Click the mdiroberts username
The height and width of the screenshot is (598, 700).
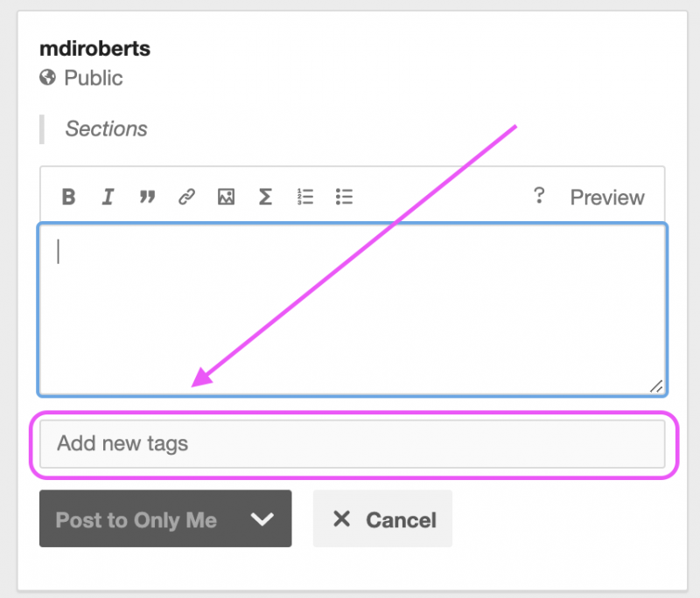click(x=94, y=48)
